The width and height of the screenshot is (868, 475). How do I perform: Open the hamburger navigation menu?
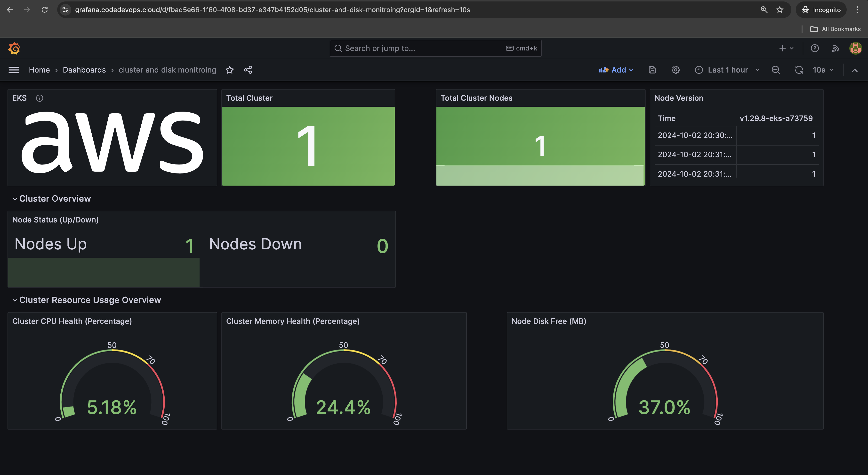[x=14, y=70]
